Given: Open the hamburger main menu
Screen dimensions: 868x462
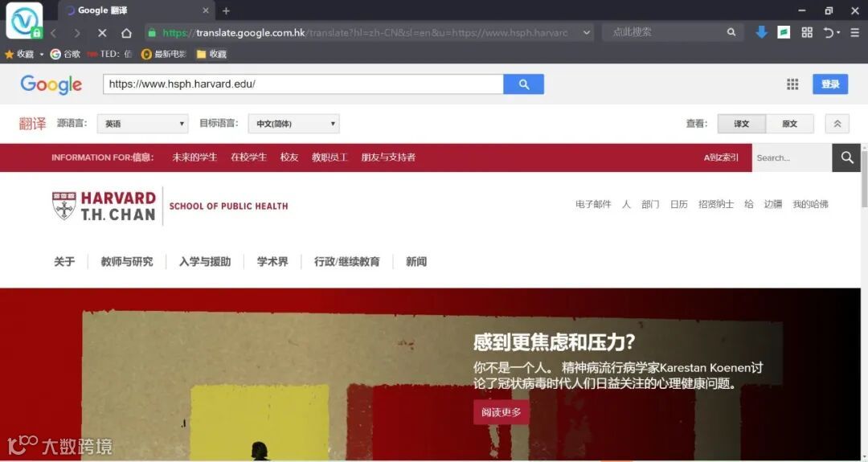Looking at the screenshot, I should [x=854, y=33].
